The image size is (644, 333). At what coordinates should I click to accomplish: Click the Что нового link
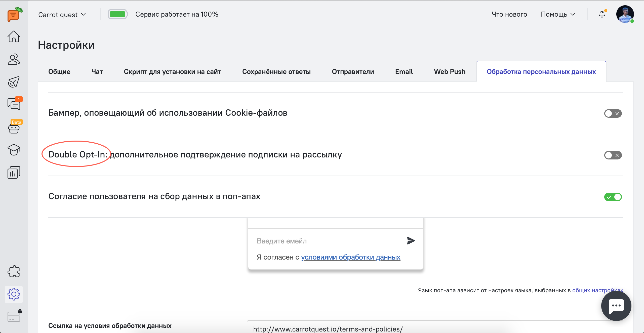point(509,15)
